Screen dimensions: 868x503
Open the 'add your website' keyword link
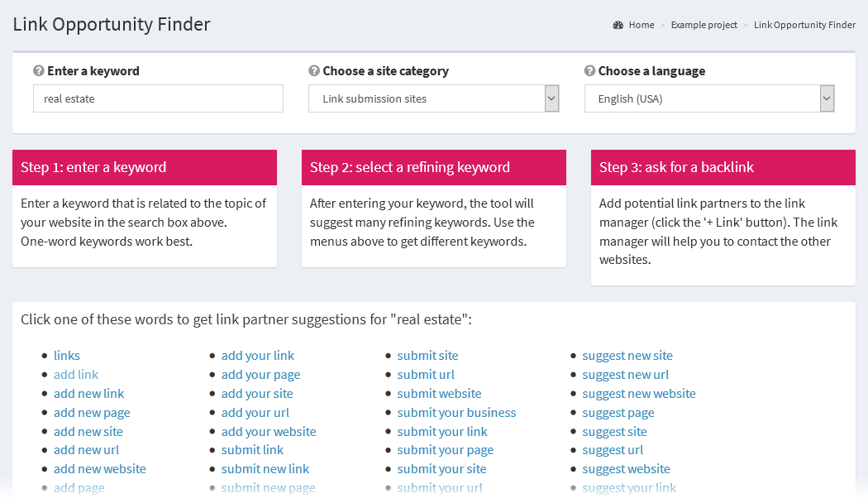pyautogui.click(x=268, y=431)
